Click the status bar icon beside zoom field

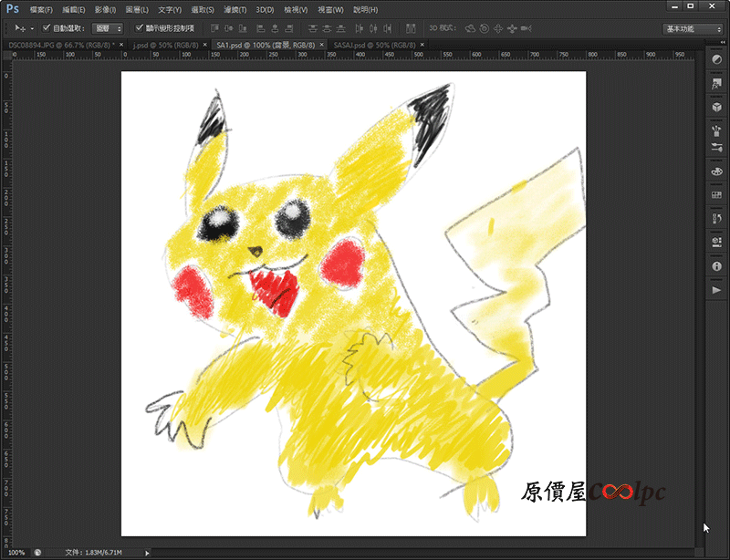coord(37,553)
